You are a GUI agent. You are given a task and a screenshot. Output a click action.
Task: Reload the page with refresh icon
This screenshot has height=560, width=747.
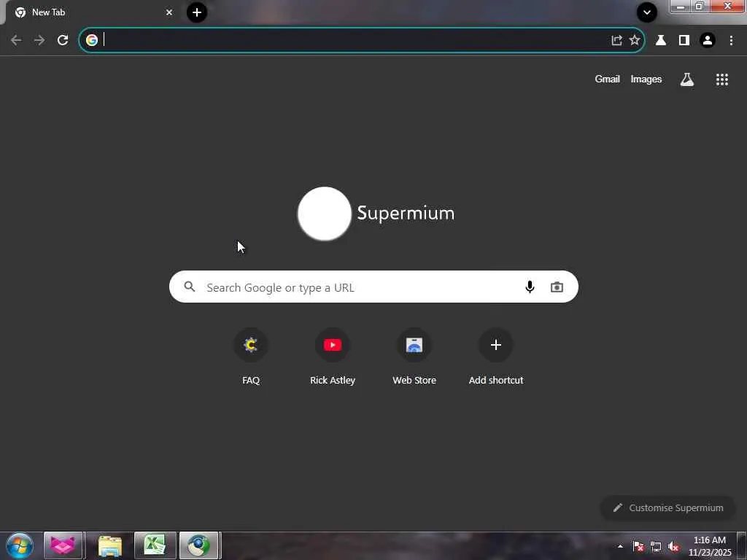[x=63, y=40]
